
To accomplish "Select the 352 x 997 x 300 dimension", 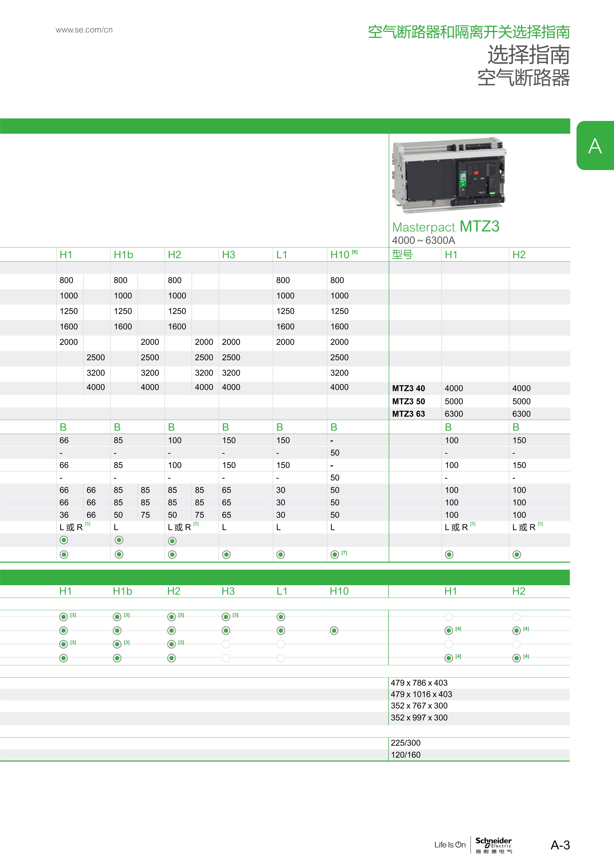I will point(419,718).
